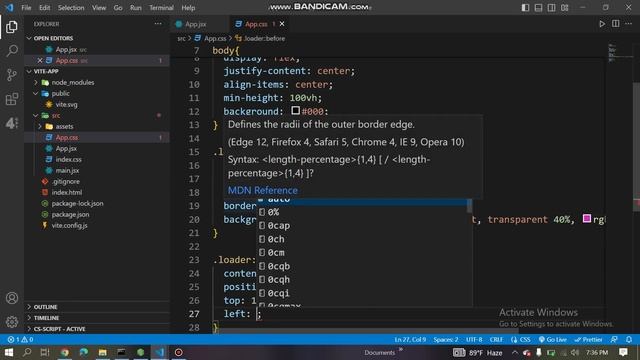This screenshot has width=640, height=360.
Task: Expand the CS-SCRIPT - ACTIVE section
Action: [60, 329]
